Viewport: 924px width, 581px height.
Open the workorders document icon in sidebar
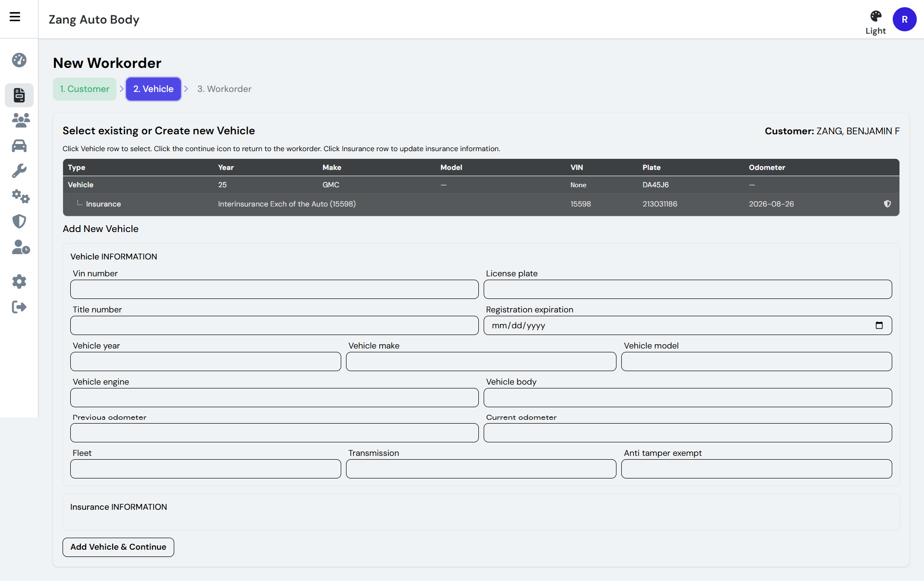click(x=19, y=95)
